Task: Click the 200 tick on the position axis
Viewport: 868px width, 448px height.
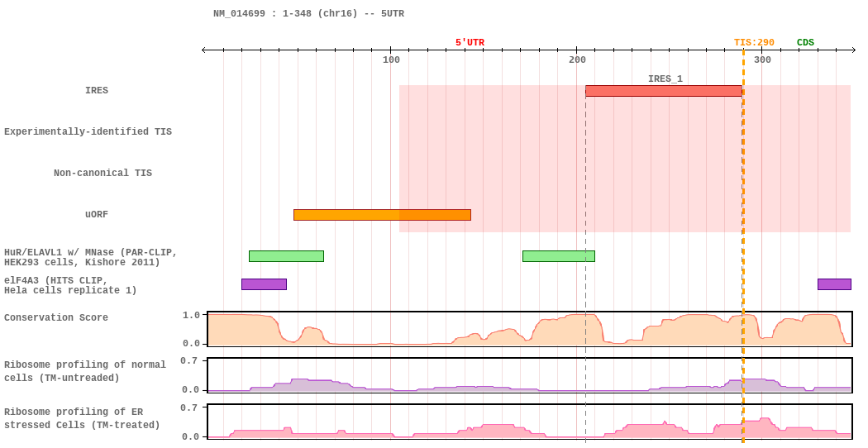Action: pyautogui.click(x=577, y=60)
